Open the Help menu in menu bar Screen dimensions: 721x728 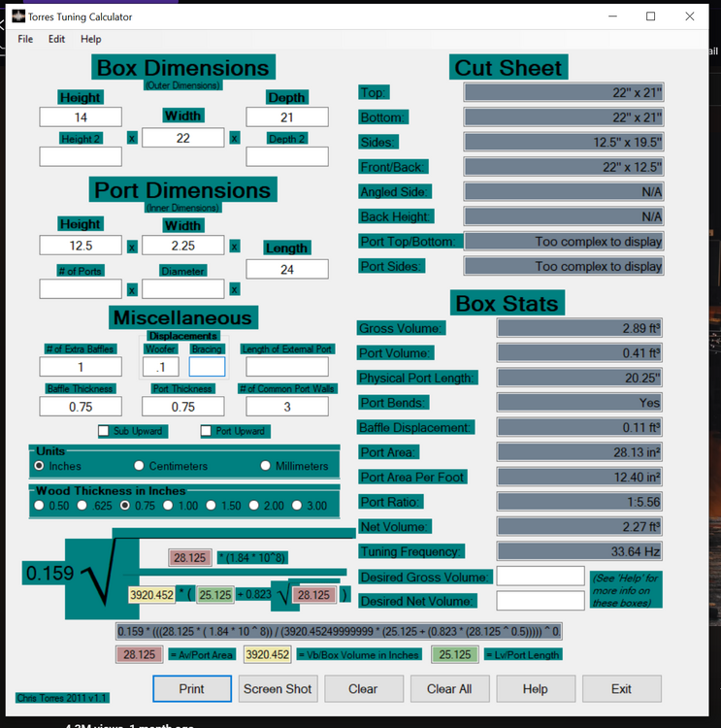90,39
